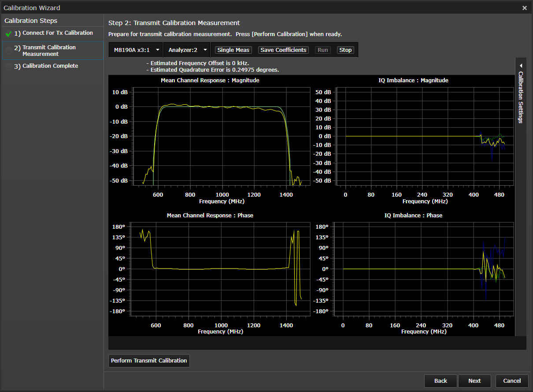Go Back to the previous step
The width and height of the screenshot is (533, 392).
click(440, 381)
